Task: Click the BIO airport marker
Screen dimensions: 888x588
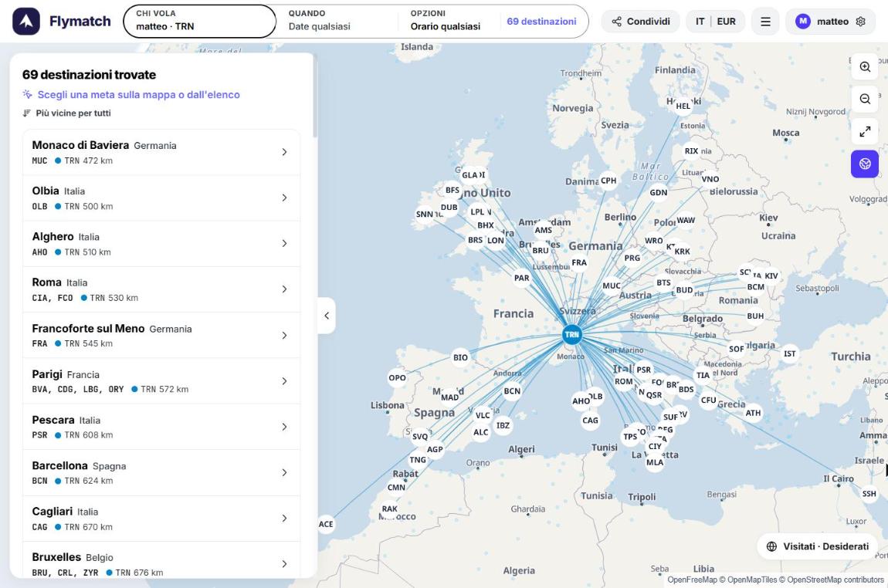Action: click(460, 358)
